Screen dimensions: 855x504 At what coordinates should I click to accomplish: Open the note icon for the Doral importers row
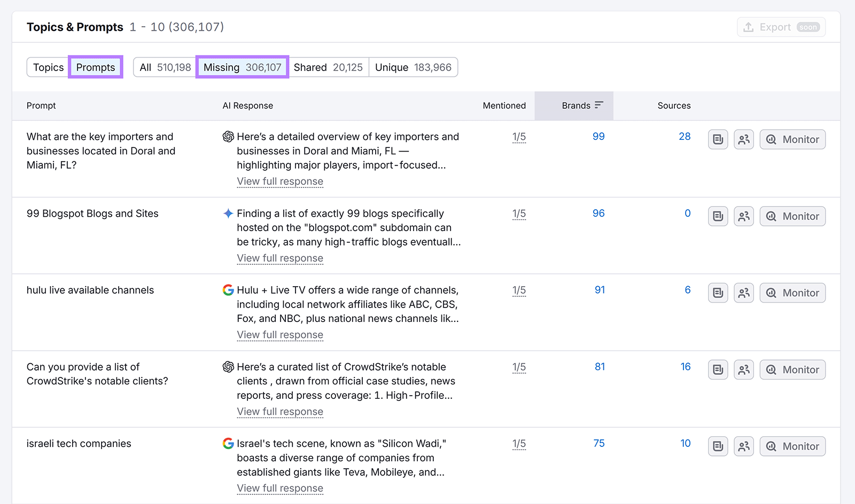pos(718,139)
